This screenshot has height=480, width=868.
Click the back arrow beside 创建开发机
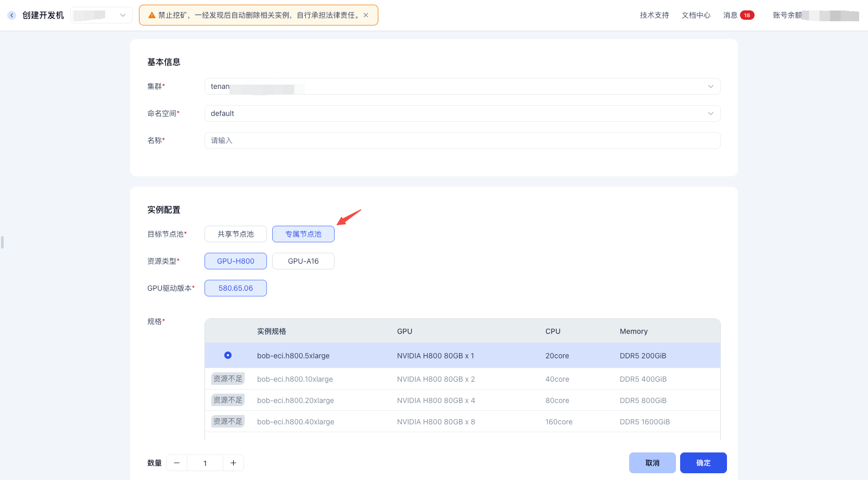12,16
